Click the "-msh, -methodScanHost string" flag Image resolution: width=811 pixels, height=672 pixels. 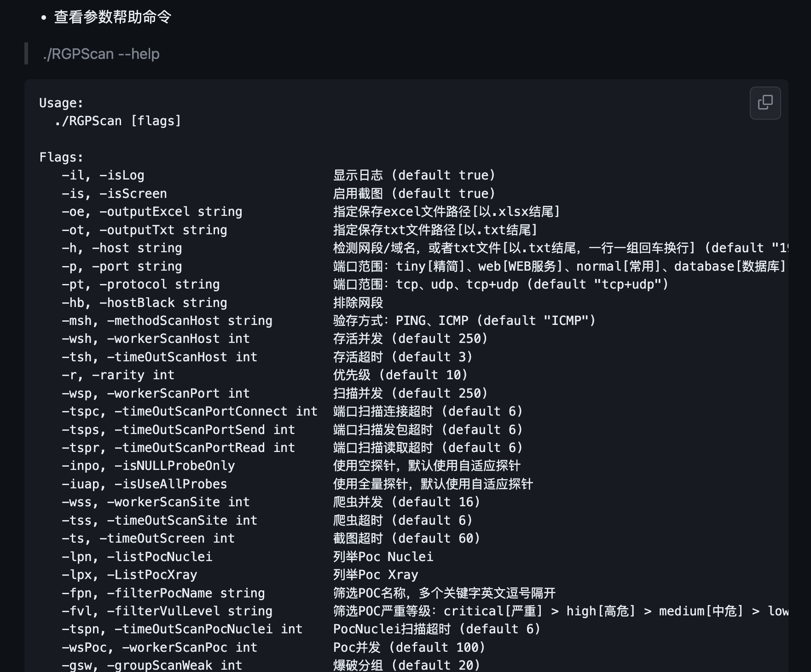pos(167,321)
